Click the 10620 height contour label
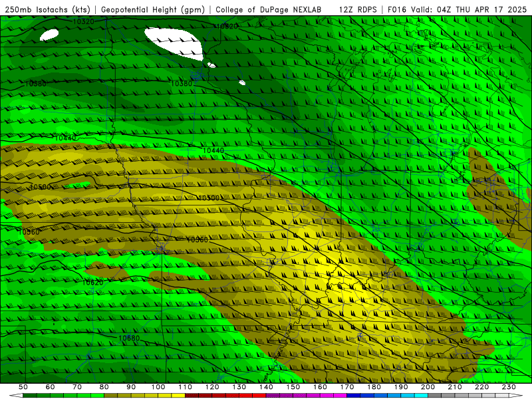The height and width of the screenshot is (399, 532). [x=92, y=282]
